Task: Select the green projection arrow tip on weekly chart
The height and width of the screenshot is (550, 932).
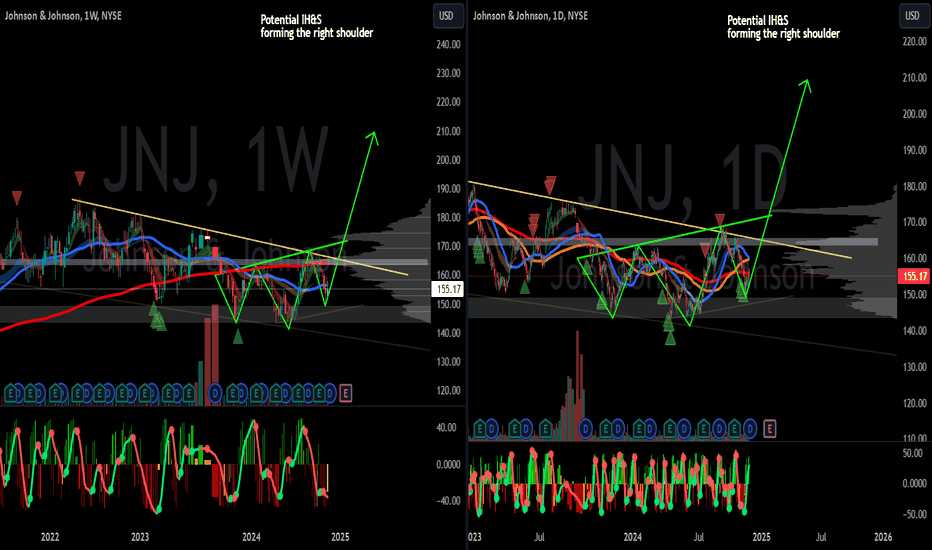Action: 373,134
